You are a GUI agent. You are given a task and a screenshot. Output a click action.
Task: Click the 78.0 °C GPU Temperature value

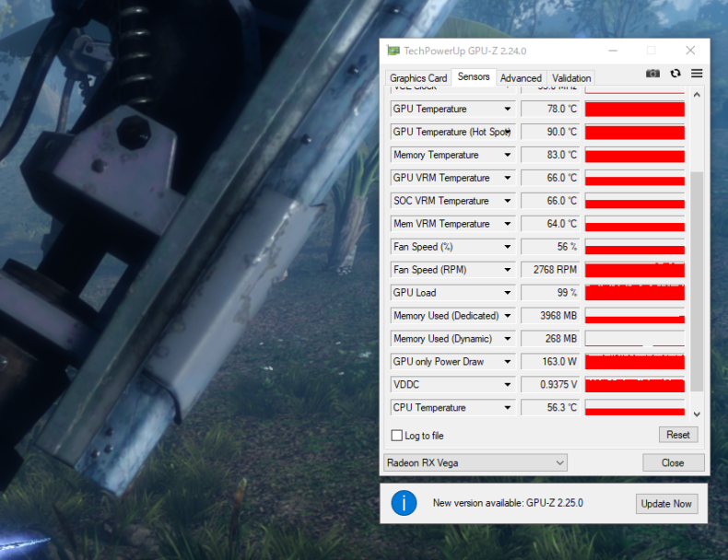pos(550,109)
